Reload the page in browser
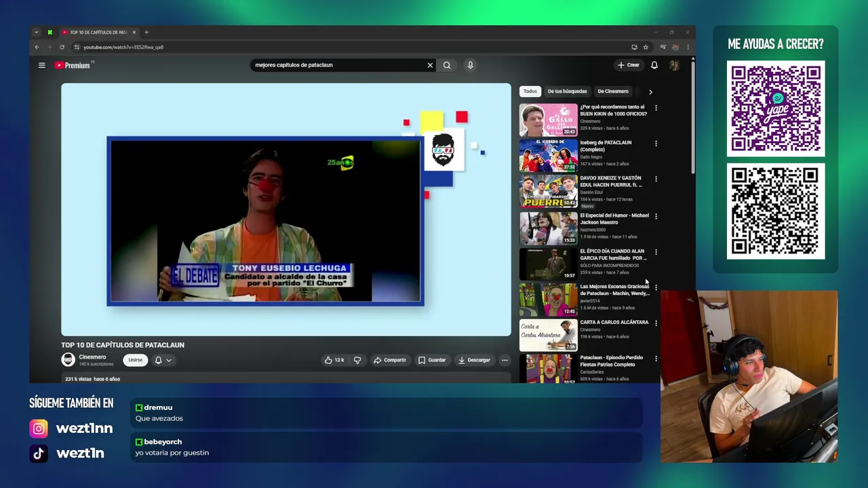The height and width of the screenshot is (488, 868). tap(62, 47)
